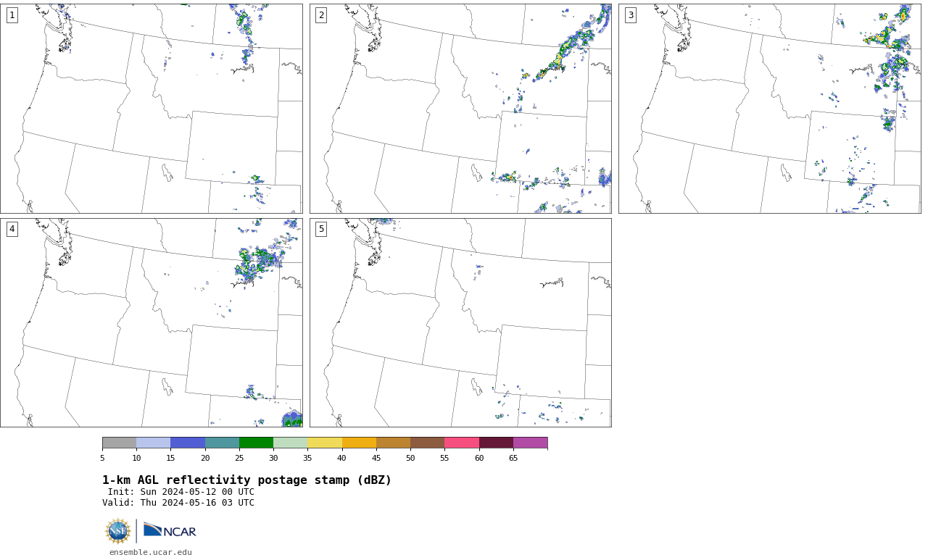Click the dark green 25-30 dBZ swatch
The width and height of the screenshot is (928, 560).
[256, 443]
